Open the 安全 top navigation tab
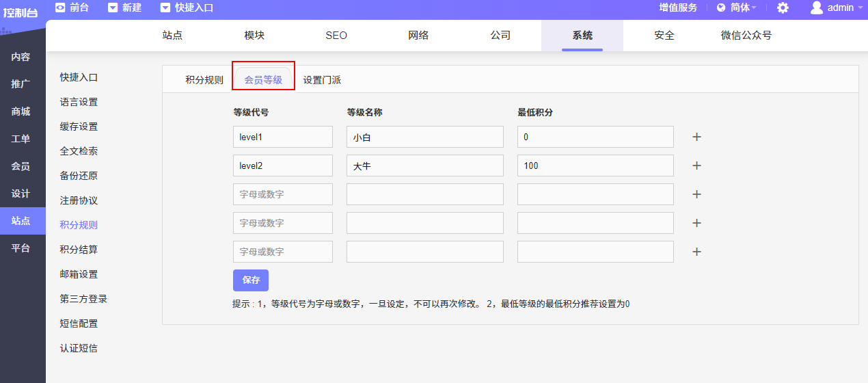 click(664, 36)
